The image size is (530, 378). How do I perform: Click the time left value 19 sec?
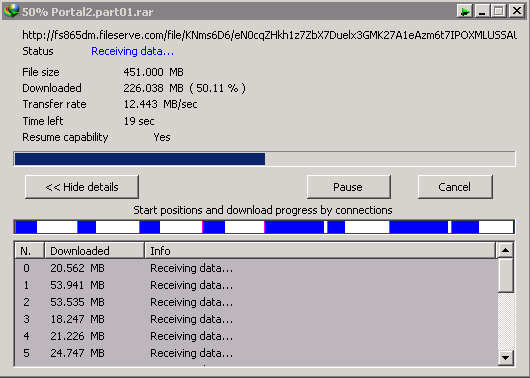[139, 121]
